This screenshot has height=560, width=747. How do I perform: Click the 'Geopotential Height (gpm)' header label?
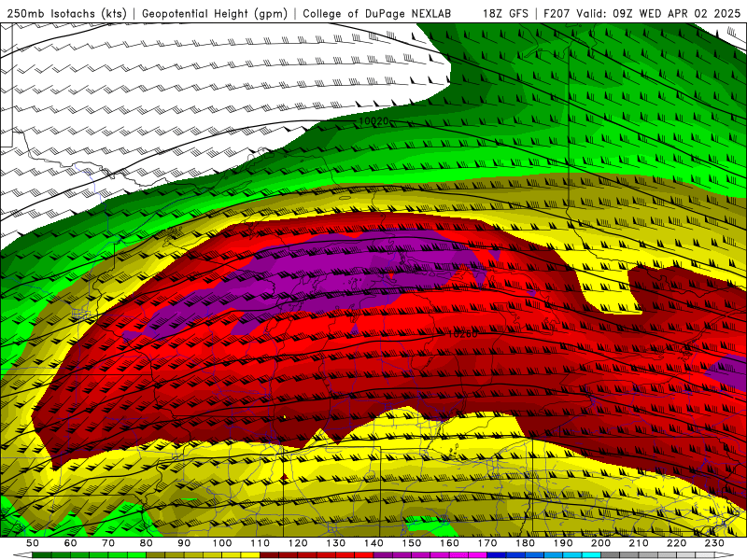[215, 13]
